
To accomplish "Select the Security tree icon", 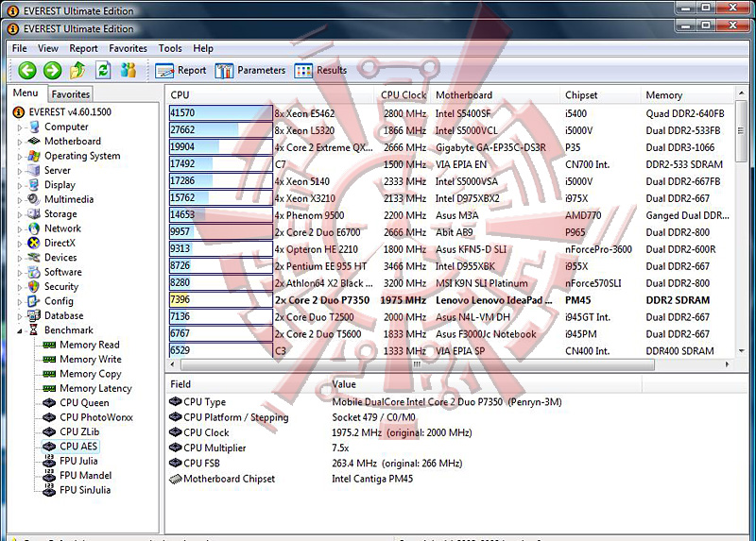I will click(34, 287).
